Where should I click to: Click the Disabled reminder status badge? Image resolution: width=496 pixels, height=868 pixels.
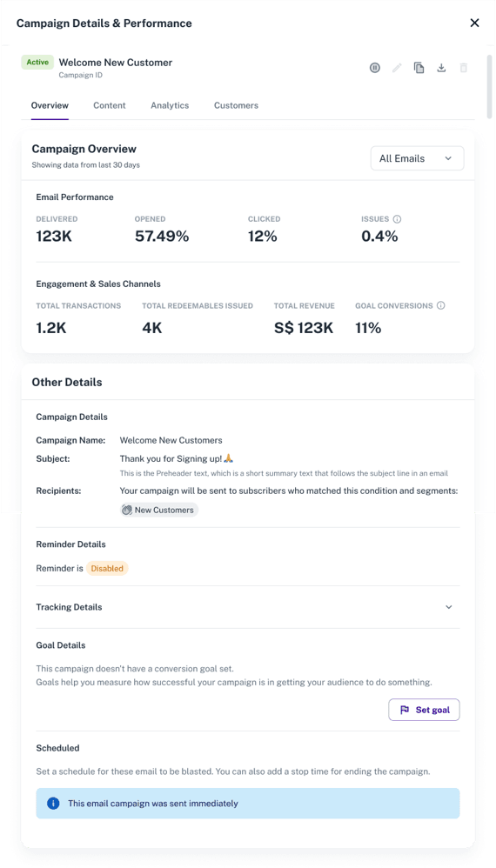pyautogui.click(x=107, y=569)
